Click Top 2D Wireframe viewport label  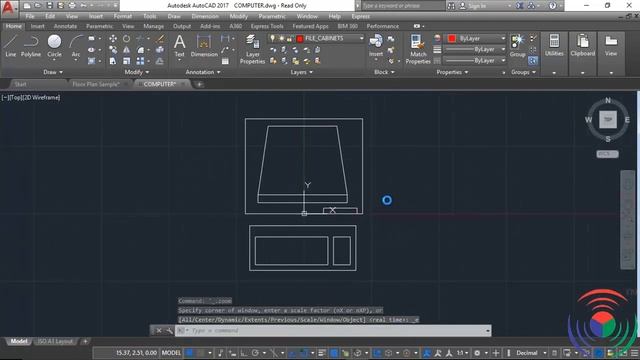(31, 98)
